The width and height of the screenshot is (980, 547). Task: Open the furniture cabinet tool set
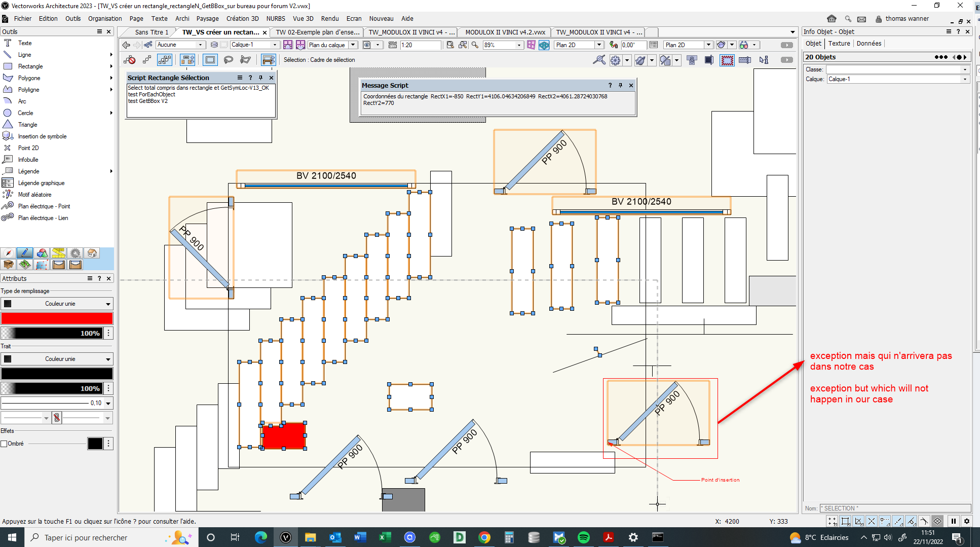pyautogui.click(x=8, y=265)
